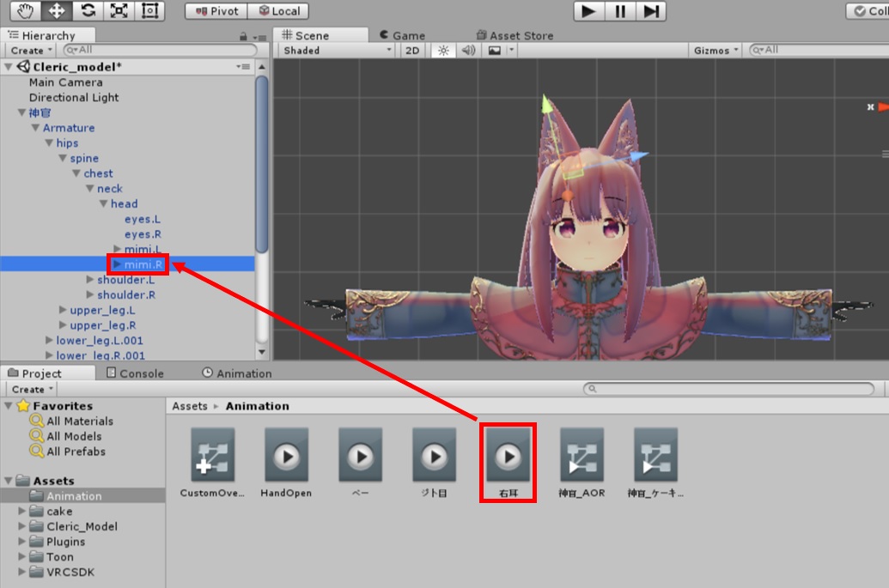Click the Step frame button
The height and width of the screenshot is (588, 889).
pyautogui.click(x=653, y=11)
